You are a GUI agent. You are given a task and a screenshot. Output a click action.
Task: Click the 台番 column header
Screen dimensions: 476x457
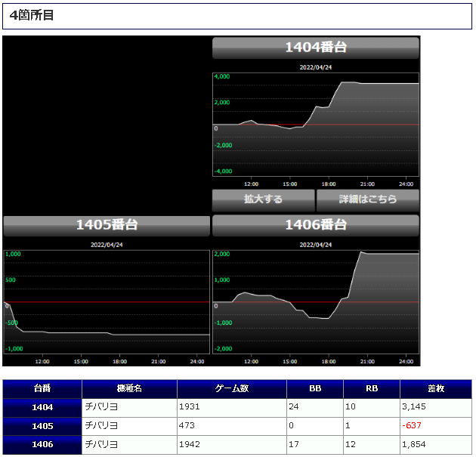[x=42, y=389]
